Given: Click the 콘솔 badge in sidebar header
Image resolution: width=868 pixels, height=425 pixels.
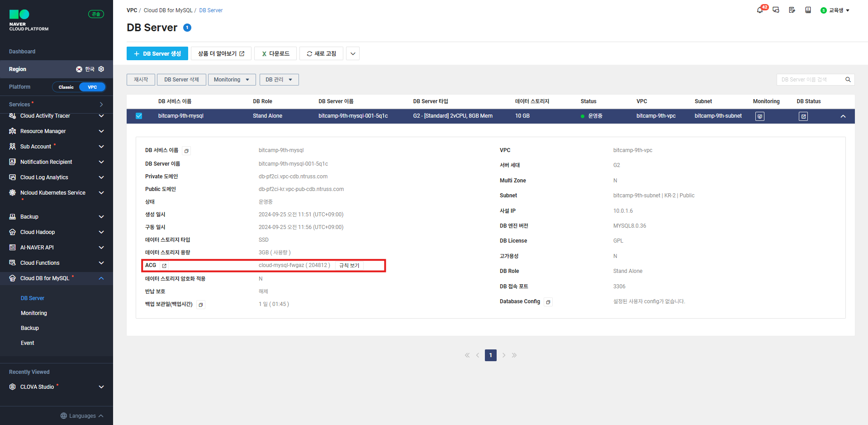Looking at the screenshot, I should 96,14.
